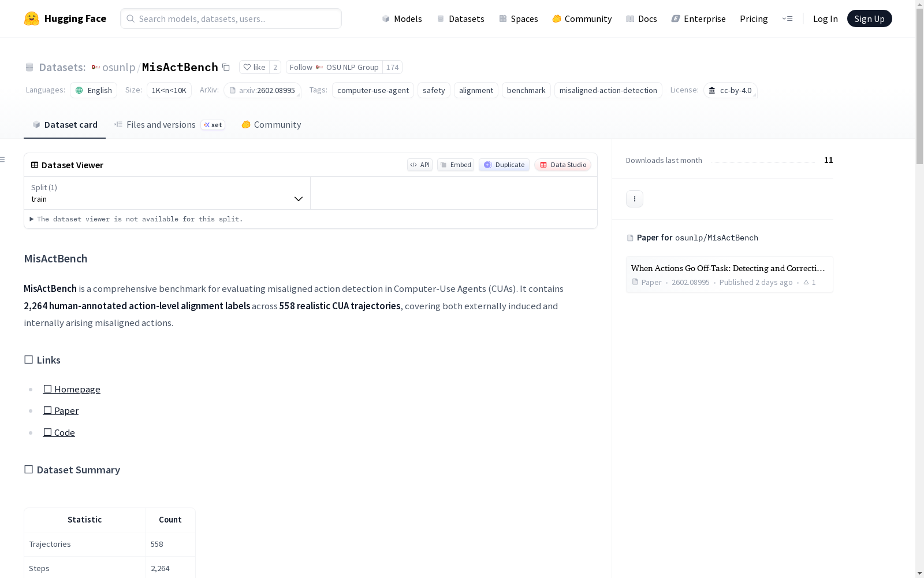Click the 'Links' section heading
This screenshot has height=578, width=924.
pos(42,360)
